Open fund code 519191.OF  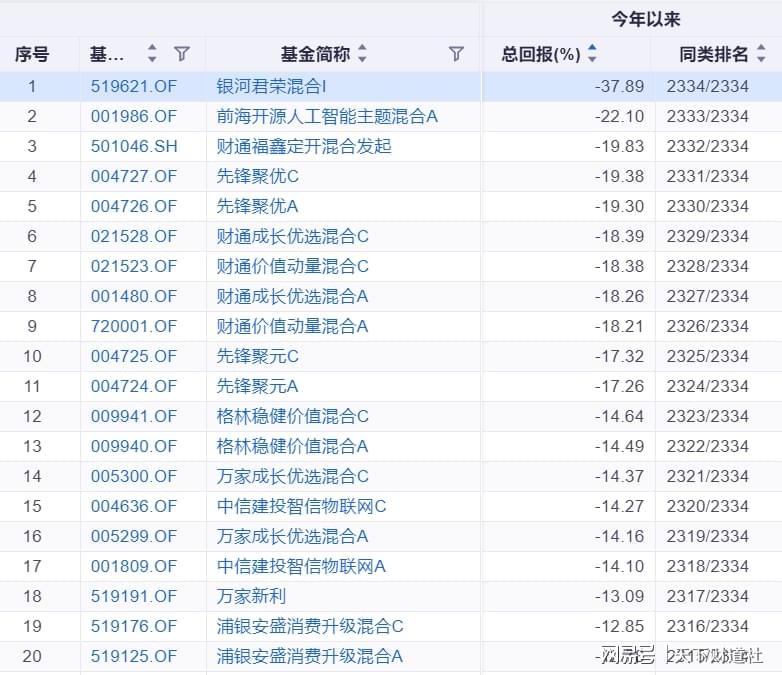pyautogui.click(x=134, y=596)
